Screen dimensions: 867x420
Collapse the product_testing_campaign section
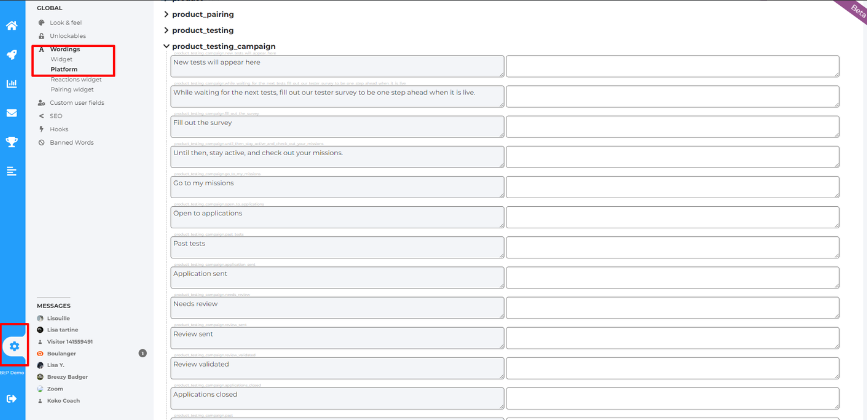(219, 46)
